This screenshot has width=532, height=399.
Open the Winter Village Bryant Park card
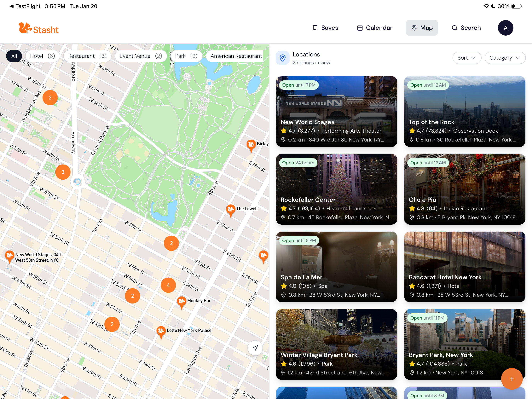tap(337, 344)
